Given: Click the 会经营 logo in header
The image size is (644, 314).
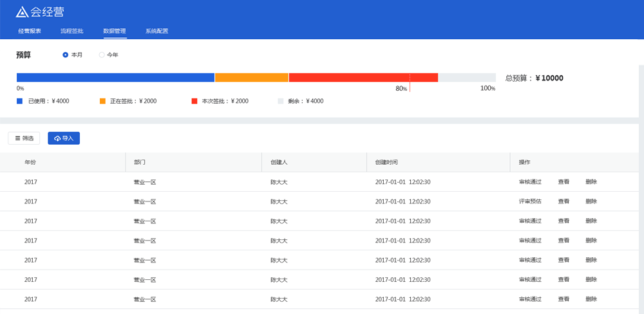Looking at the screenshot, I should click(40, 12).
